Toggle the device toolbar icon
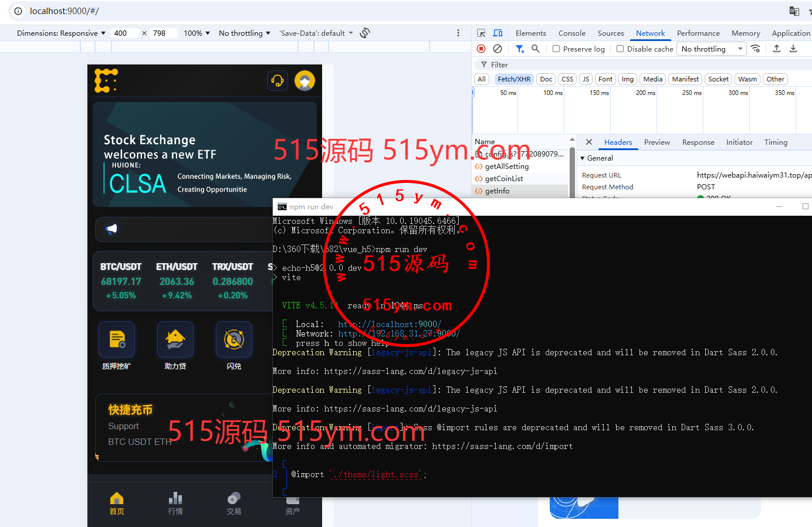The height and width of the screenshot is (527, 812). tap(498, 33)
